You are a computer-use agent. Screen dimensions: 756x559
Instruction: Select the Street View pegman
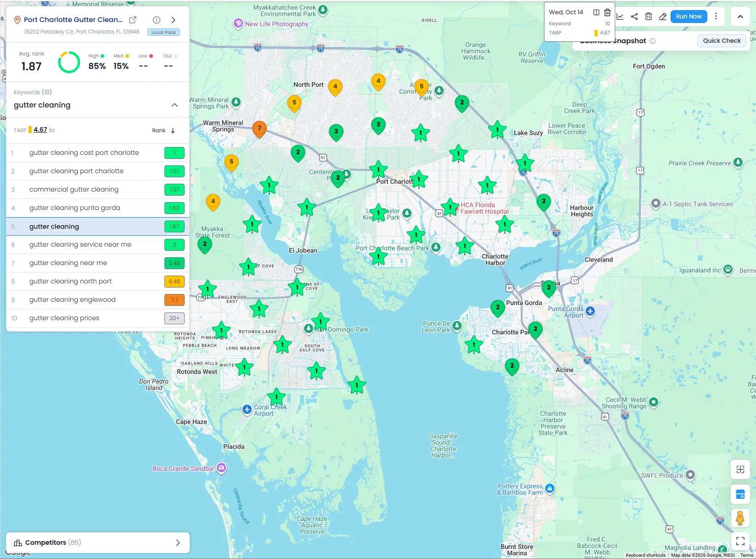[740, 518]
